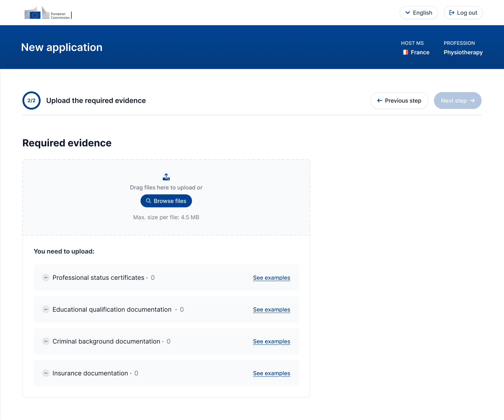The height and width of the screenshot is (420, 504).
Task: Collapse the Professional status certificates section
Action: pyautogui.click(x=46, y=278)
